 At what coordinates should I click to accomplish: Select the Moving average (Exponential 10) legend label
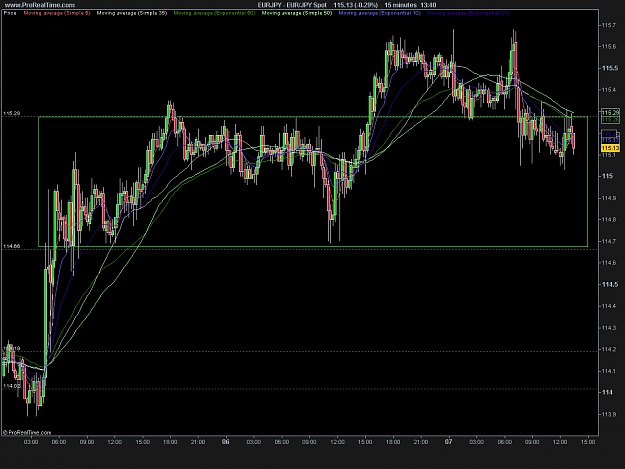379,13
